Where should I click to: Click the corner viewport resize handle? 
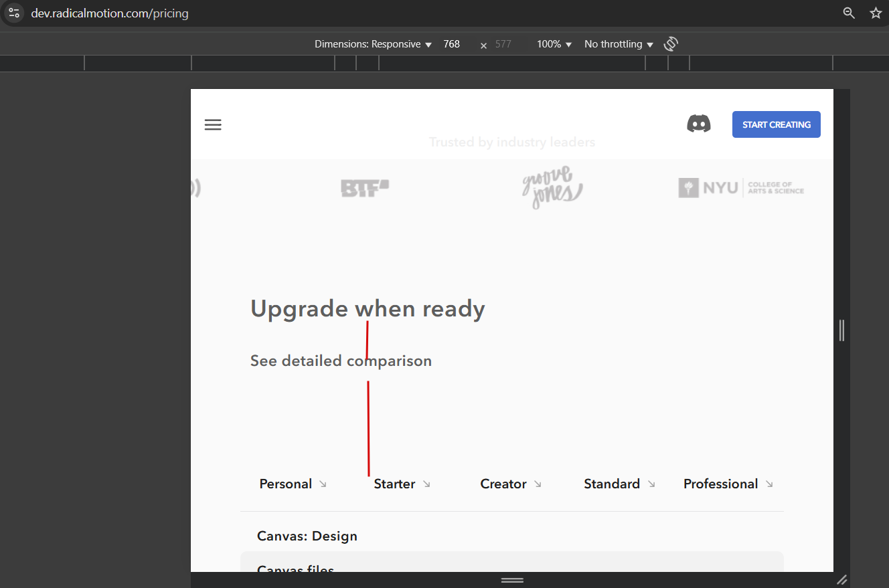coord(842,580)
